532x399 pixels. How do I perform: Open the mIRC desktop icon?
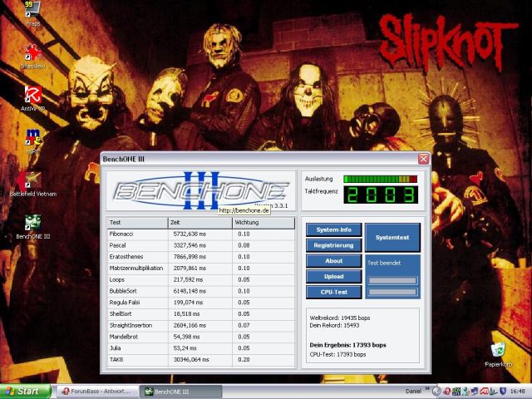(x=33, y=140)
